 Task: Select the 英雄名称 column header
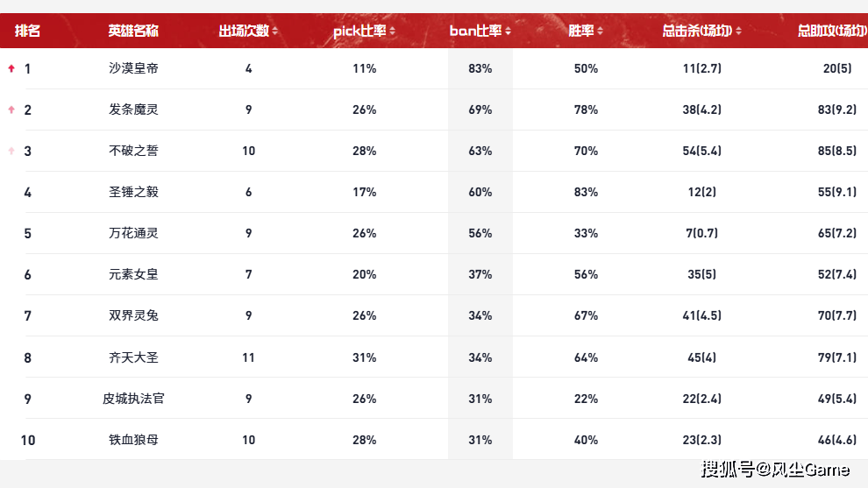click(133, 32)
